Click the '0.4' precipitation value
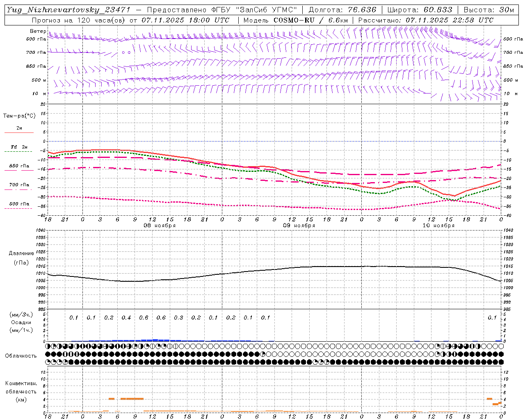This screenshot has width=525, height=420. pos(126,317)
